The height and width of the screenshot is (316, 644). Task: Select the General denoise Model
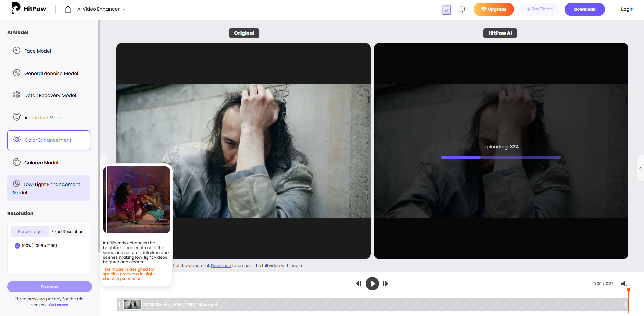51,73
